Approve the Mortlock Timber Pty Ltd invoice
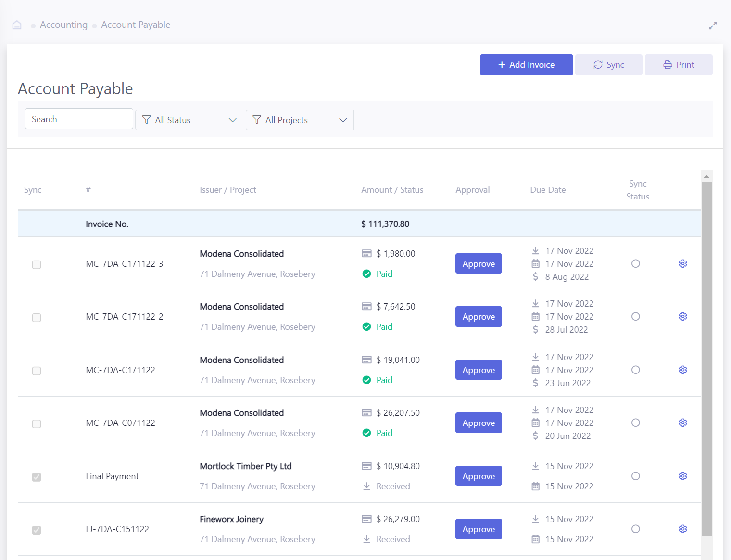The height and width of the screenshot is (560, 731). tap(479, 476)
